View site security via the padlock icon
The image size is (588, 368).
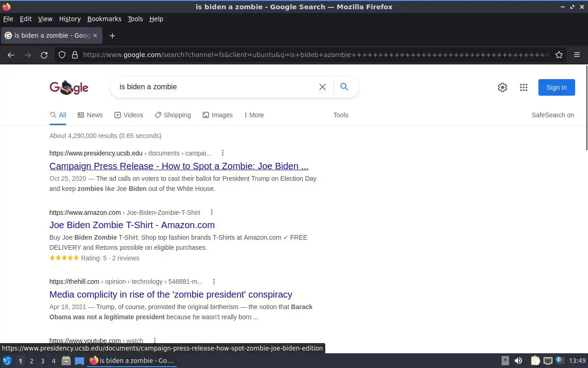(x=75, y=55)
